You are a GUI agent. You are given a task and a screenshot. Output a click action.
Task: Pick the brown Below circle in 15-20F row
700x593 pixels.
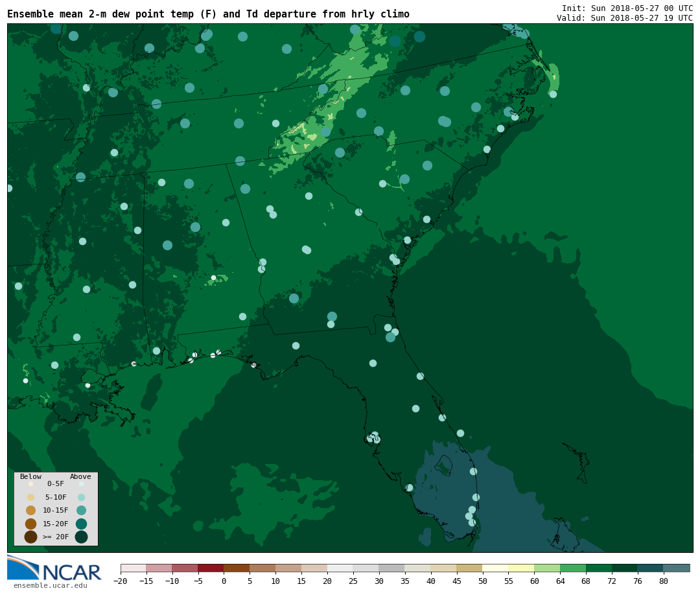31,524
